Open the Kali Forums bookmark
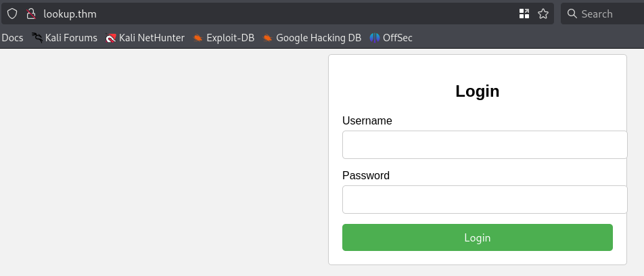The height and width of the screenshot is (276, 644). click(65, 38)
